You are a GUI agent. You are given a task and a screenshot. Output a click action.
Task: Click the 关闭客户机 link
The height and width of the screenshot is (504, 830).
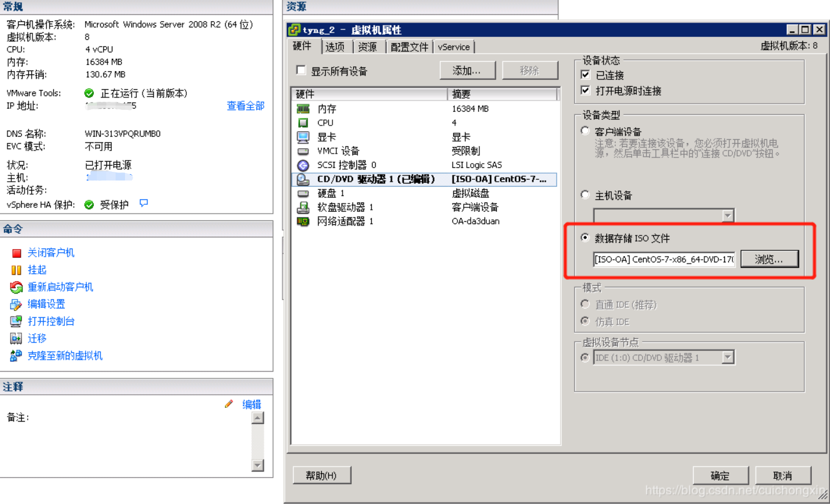tap(51, 253)
